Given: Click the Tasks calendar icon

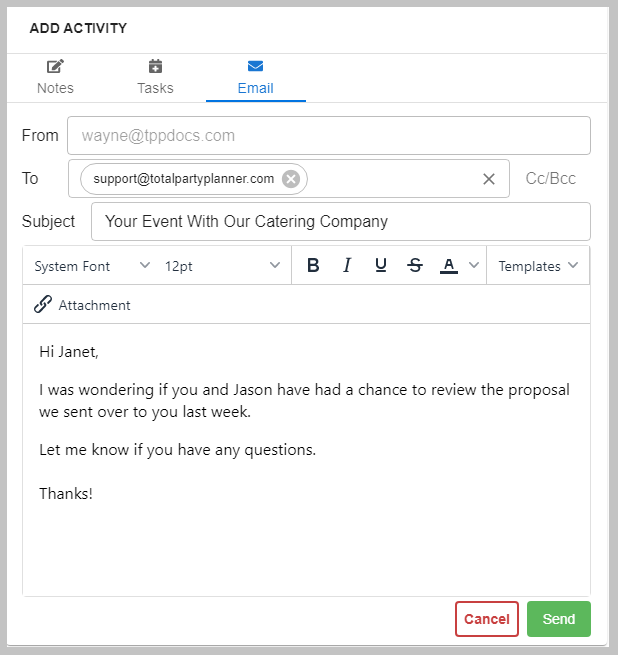Looking at the screenshot, I should coord(155,66).
